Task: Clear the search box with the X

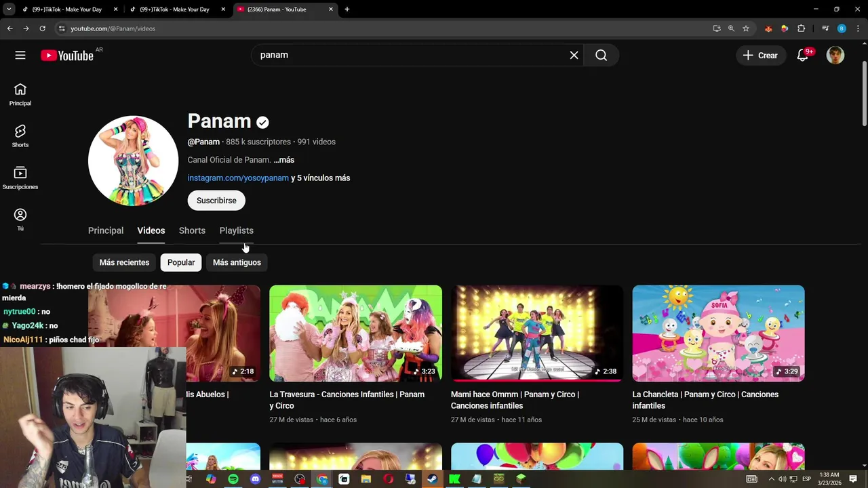Action: (x=574, y=55)
